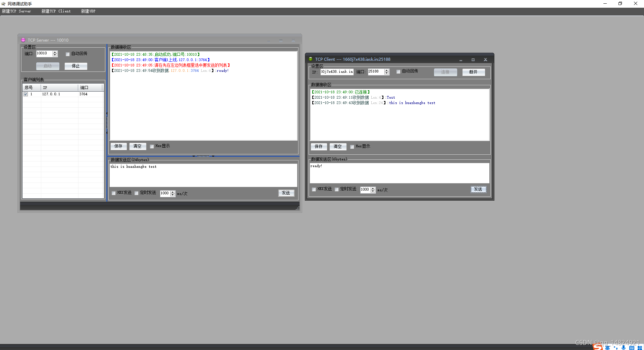Click 保存 in TCP Server receive area
Viewport: 644px width, 350px height.
[118, 146]
